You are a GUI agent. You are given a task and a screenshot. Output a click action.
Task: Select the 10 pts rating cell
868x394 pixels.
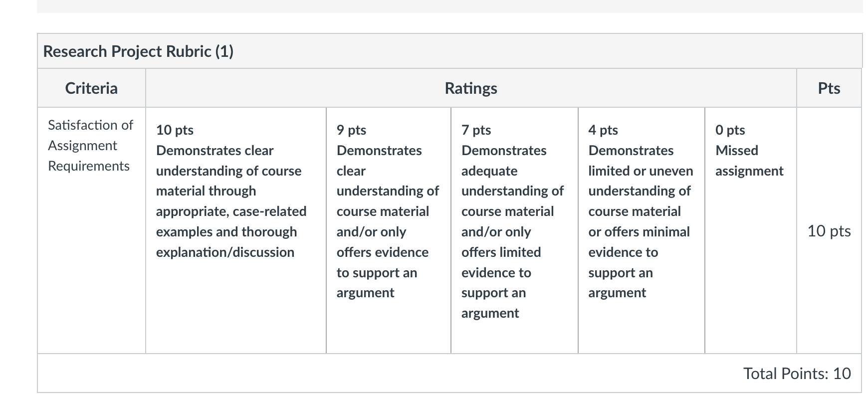coord(236,230)
